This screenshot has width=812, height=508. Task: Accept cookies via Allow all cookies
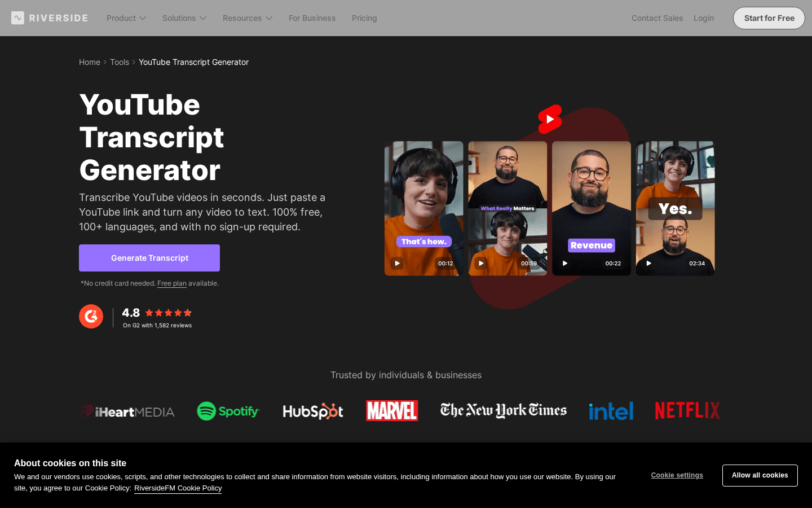click(760, 475)
